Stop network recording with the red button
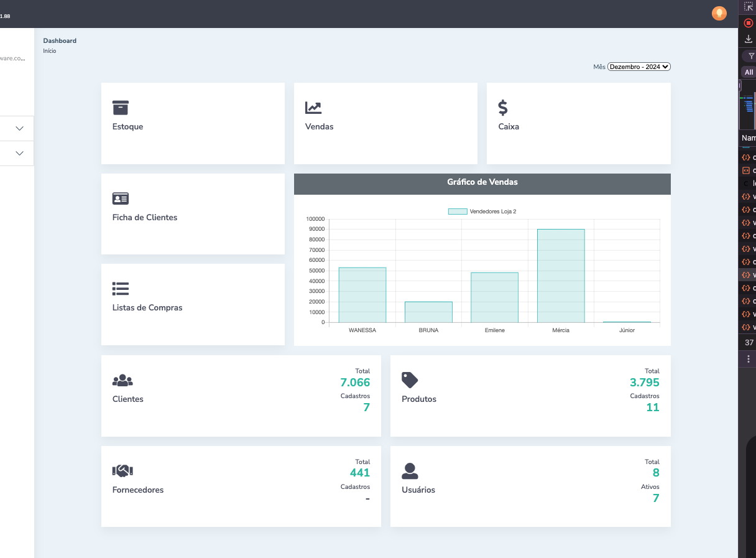Image resolution: width=756 pixels, height=558 pixels. 749,23
